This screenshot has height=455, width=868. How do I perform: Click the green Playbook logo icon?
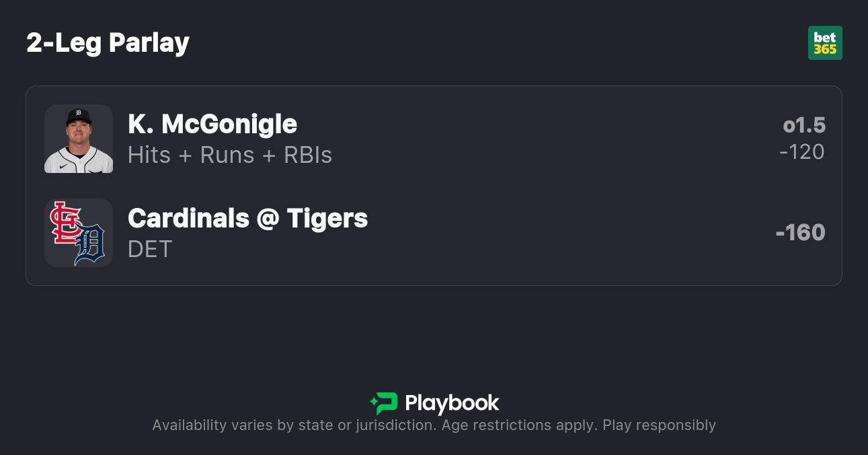tap(384, 403)
